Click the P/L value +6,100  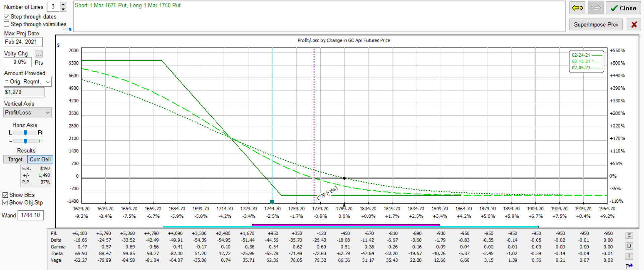click(79, 233)
